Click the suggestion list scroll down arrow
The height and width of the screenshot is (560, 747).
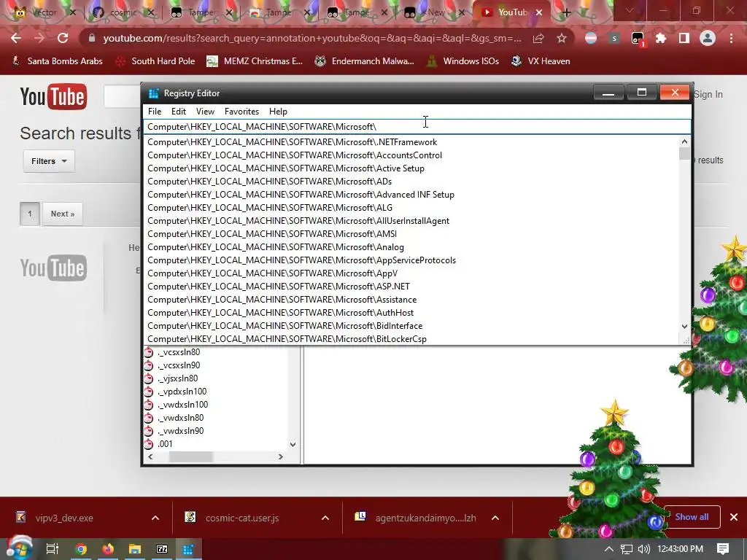click(x=684, y=327)
